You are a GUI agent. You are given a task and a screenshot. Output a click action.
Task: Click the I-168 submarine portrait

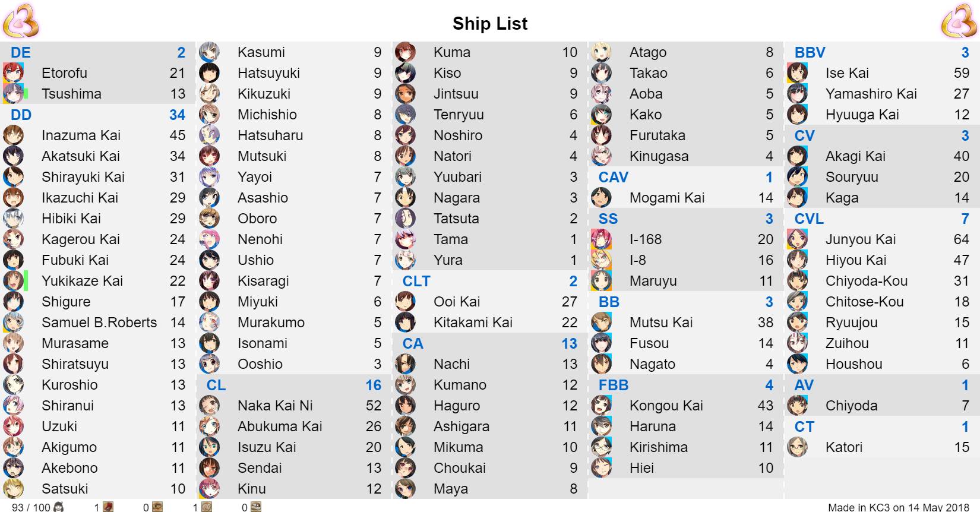601,239
